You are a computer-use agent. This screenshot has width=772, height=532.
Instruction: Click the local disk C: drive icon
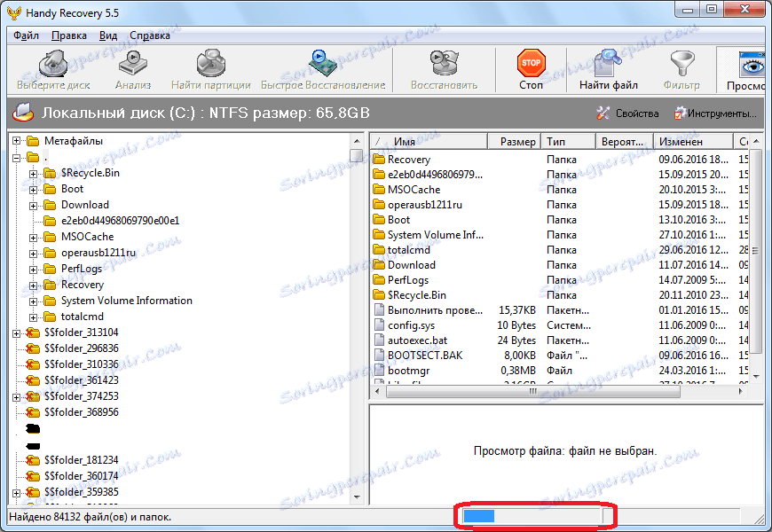click(23, 113)
